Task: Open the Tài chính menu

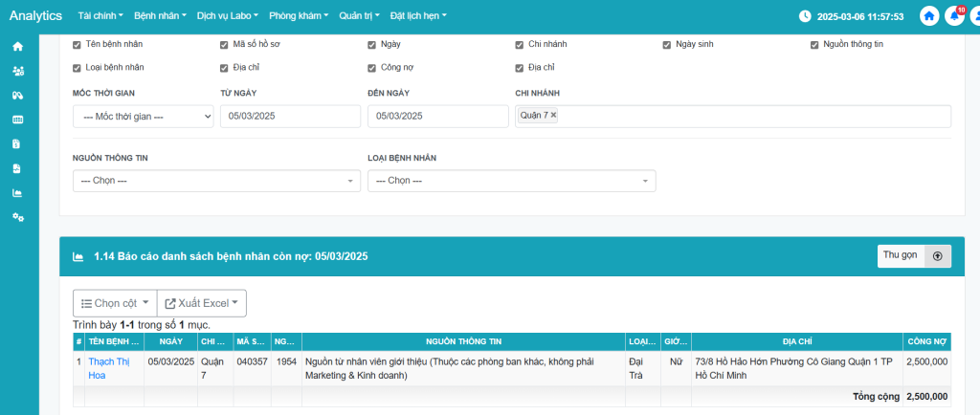Action: tap(100, 16)
